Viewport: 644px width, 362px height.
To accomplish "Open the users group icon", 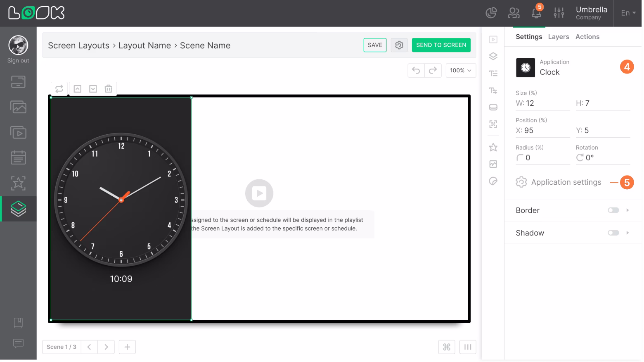I will (x=514, y=13).
